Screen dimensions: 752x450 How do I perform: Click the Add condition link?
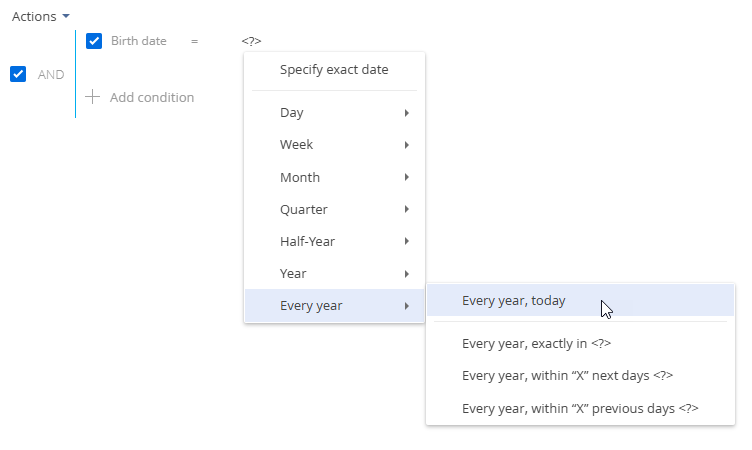click(152, 97)
